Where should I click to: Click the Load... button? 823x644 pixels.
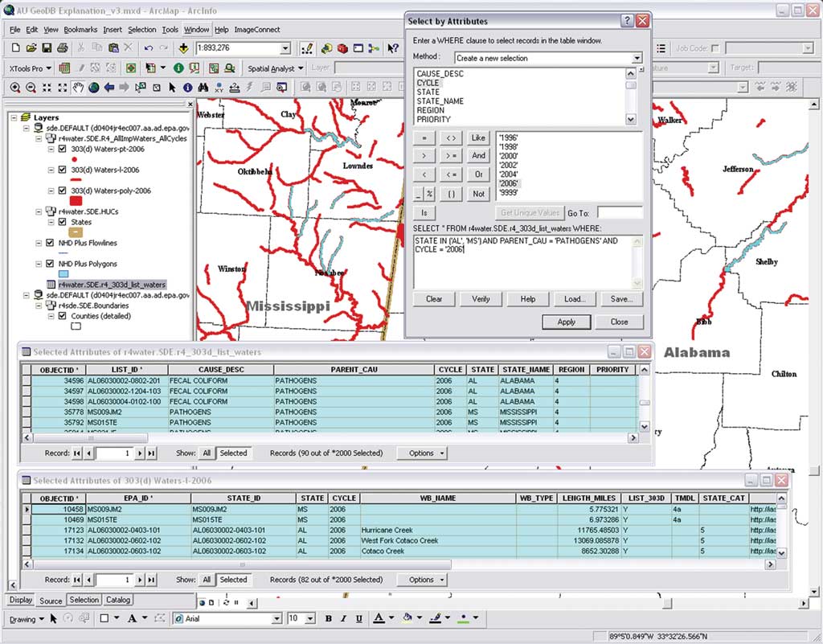click(575, 299)
